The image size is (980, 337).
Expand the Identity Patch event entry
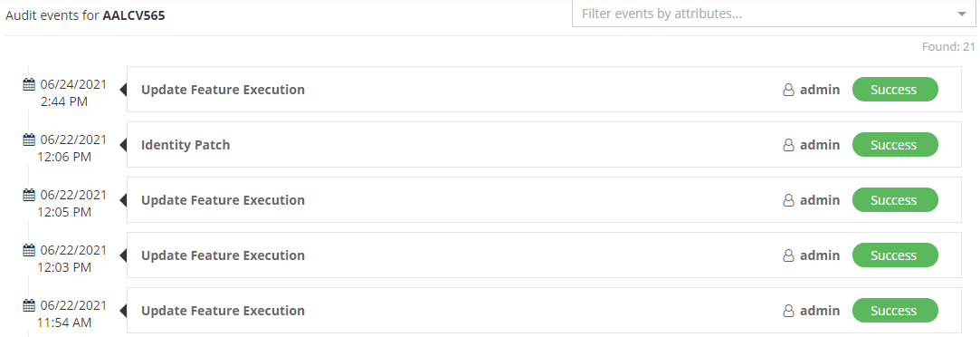pos(544,144)
